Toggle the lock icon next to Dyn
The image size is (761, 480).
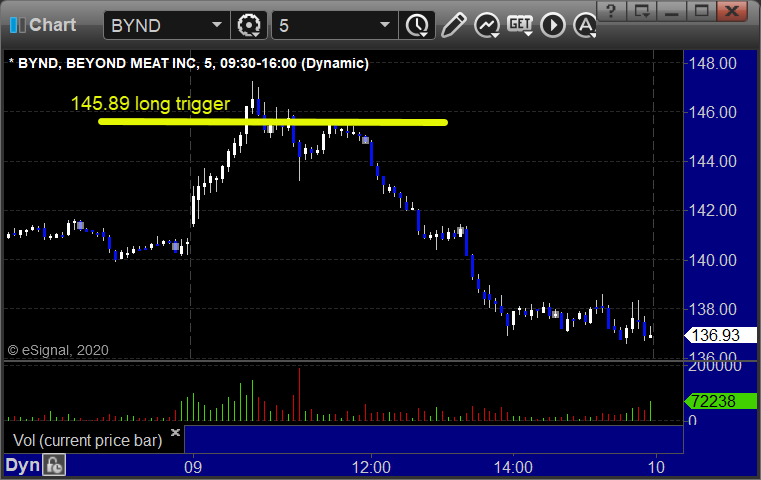click(54, 465)
